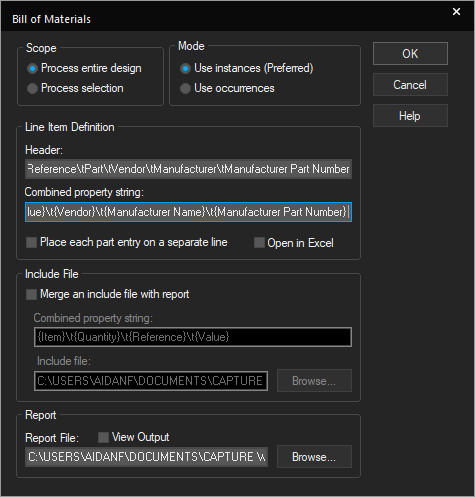
Task: Open Help for Bill of Materials
Action: (410, 116)
